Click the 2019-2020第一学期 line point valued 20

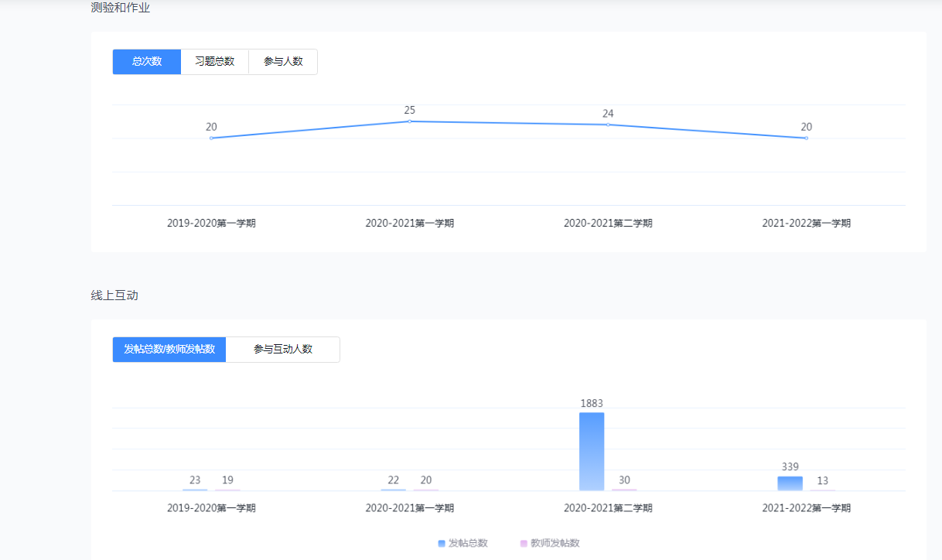[x=211, y=138]
